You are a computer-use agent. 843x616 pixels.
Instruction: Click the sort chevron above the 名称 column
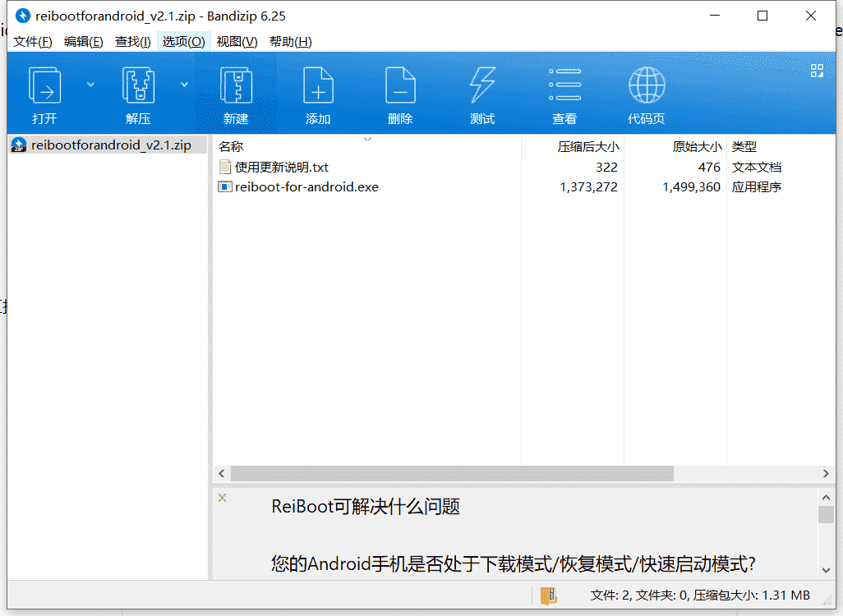coord(368,140)
